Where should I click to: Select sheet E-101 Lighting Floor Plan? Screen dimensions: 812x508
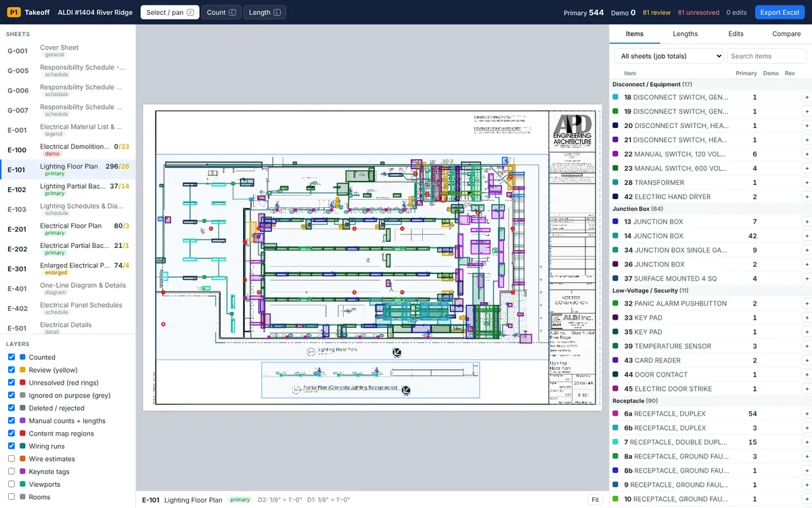coord(68,169)
